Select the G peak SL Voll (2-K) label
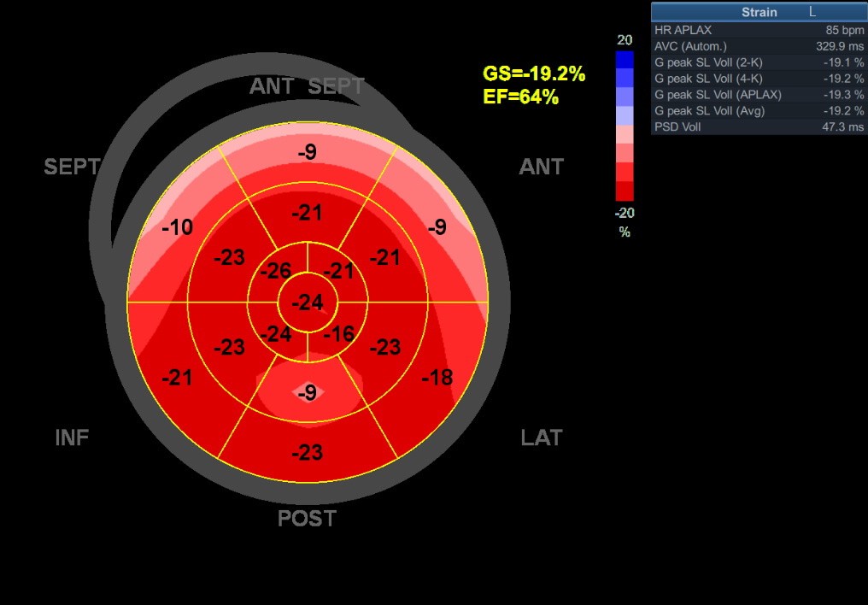The width and height of the screenshot is (868, 605). click(x=708, y=62)
